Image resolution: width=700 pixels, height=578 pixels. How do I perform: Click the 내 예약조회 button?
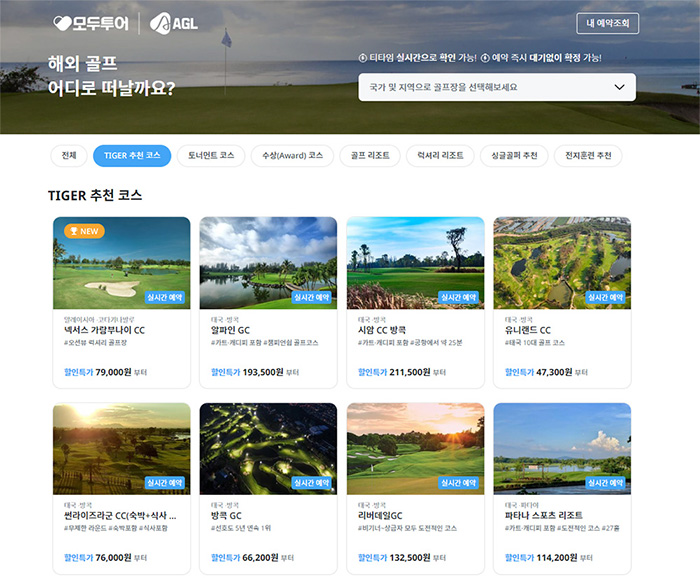(x=607, y=23)
